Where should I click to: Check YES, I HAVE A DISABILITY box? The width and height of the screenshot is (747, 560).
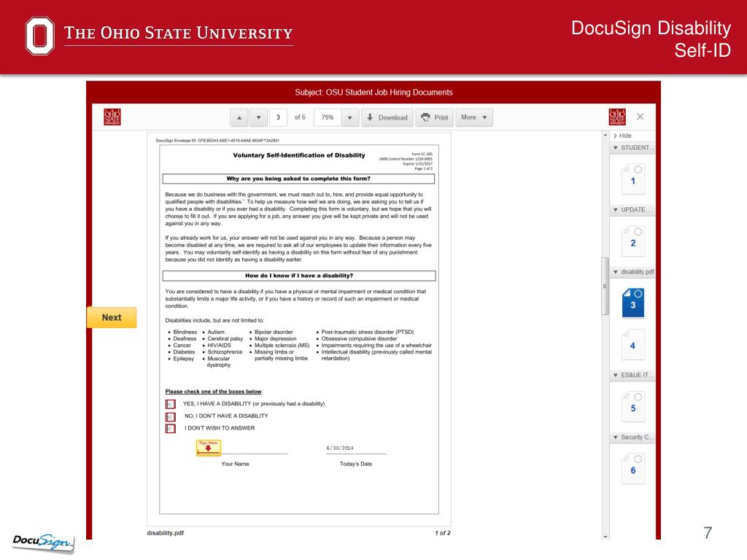click(x=171, y=404)
